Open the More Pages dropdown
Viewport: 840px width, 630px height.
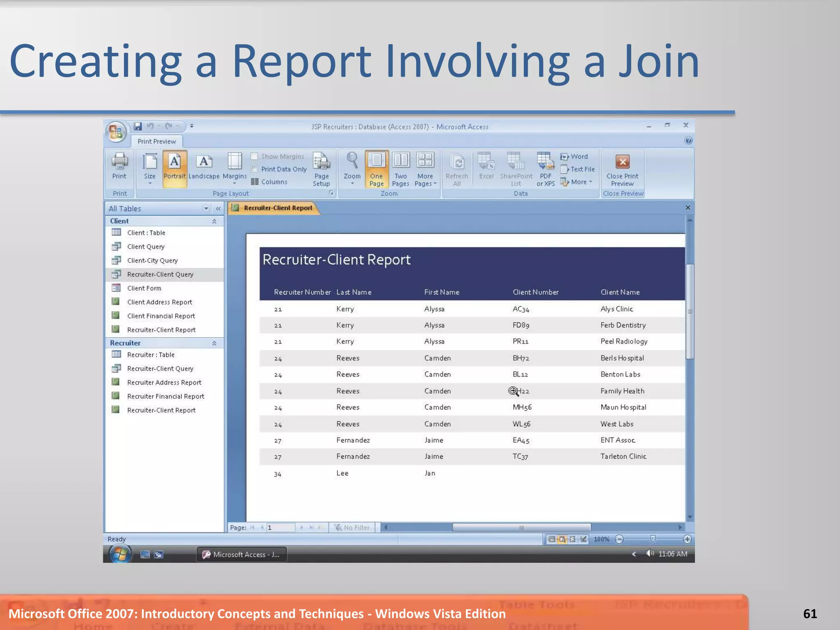(x=425, y=169)
